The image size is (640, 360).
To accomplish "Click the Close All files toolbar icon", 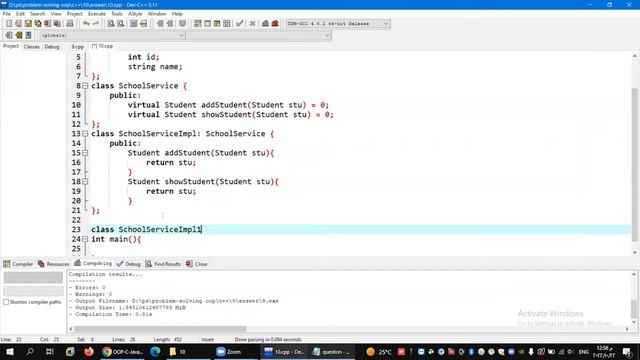I will coord(58,24).
